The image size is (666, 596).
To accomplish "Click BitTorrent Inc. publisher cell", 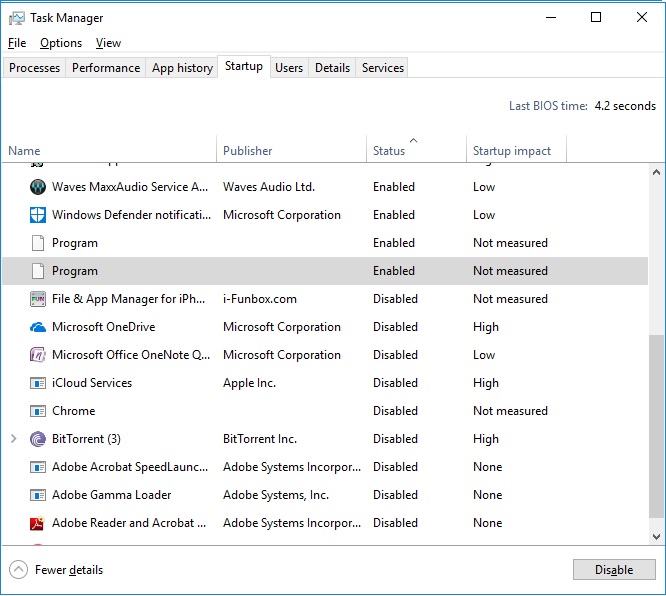I will click(260, 439).
